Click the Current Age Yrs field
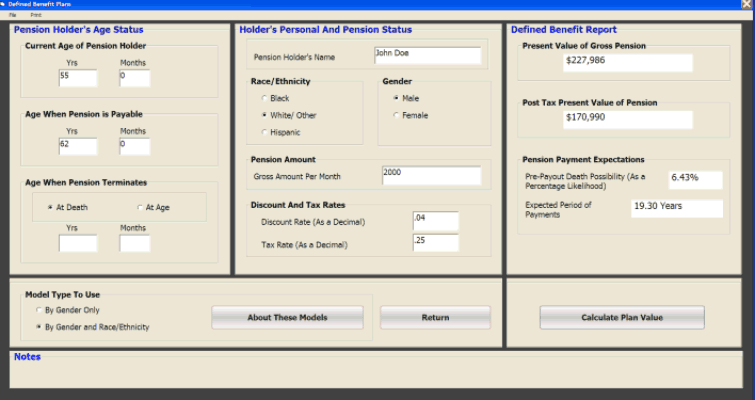Screen dimensions: 755x400 (x=77, y=77)
